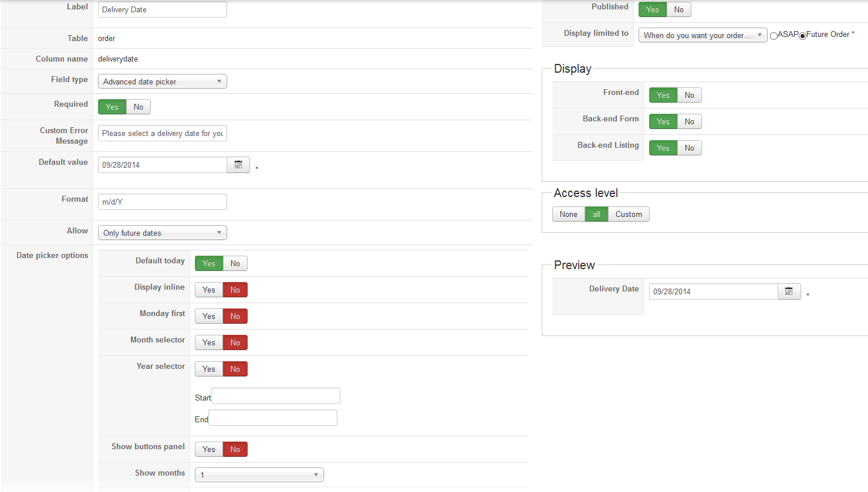Open the Display limited to dropdown
Image resolution: width=868 pixels, height=492 pixels.
[702, 35]
